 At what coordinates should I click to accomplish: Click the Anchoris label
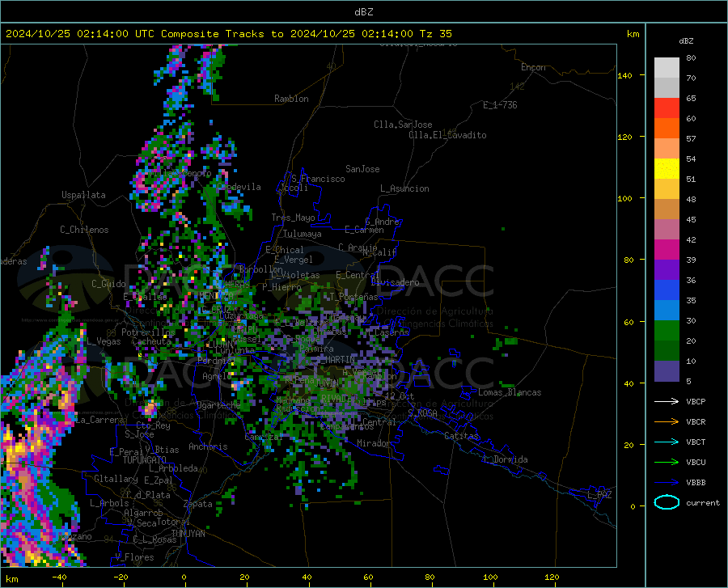(x=208, y=446)
